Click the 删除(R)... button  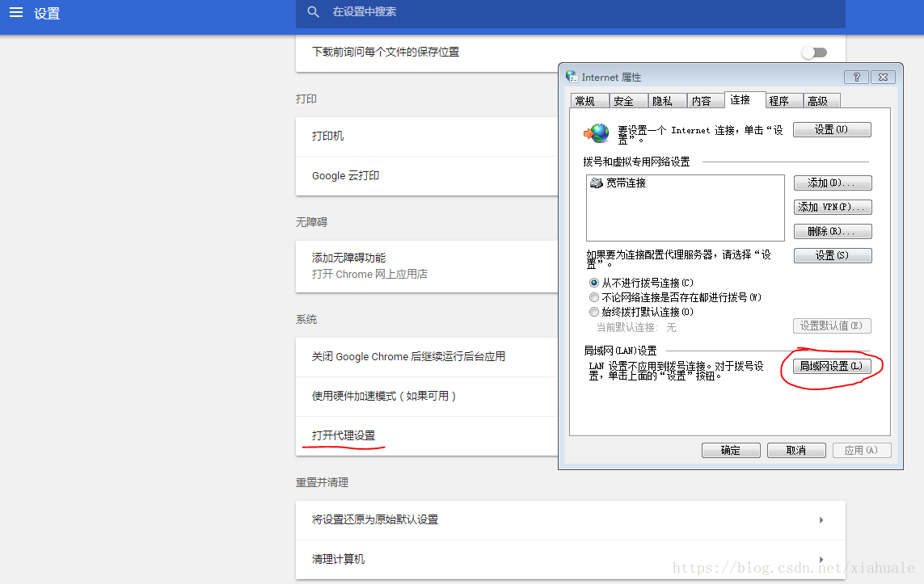[832, 231]
